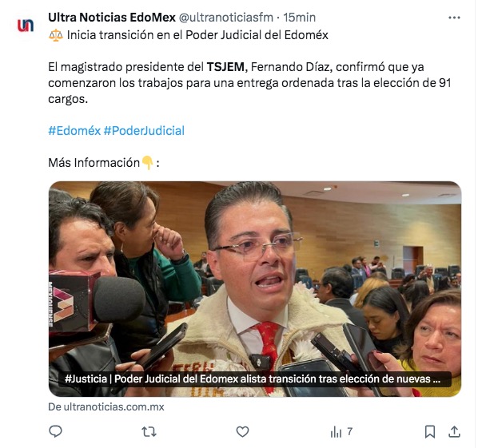The height and width of the screenshot is (448, 478).
Task: Click the bold TSJEM text in the tweet
Action: (227, 67)
